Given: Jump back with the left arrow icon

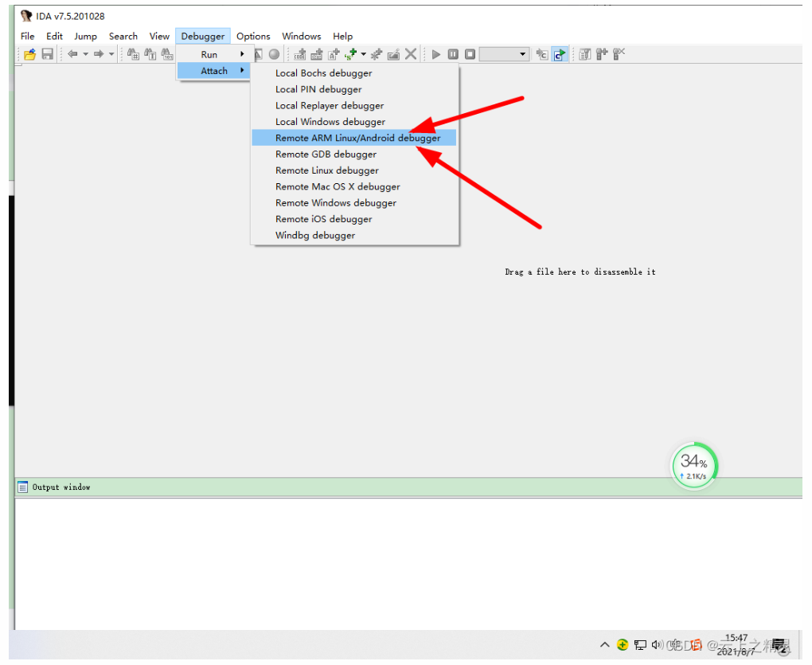Looking at the screenshot, I should [72, 54].
